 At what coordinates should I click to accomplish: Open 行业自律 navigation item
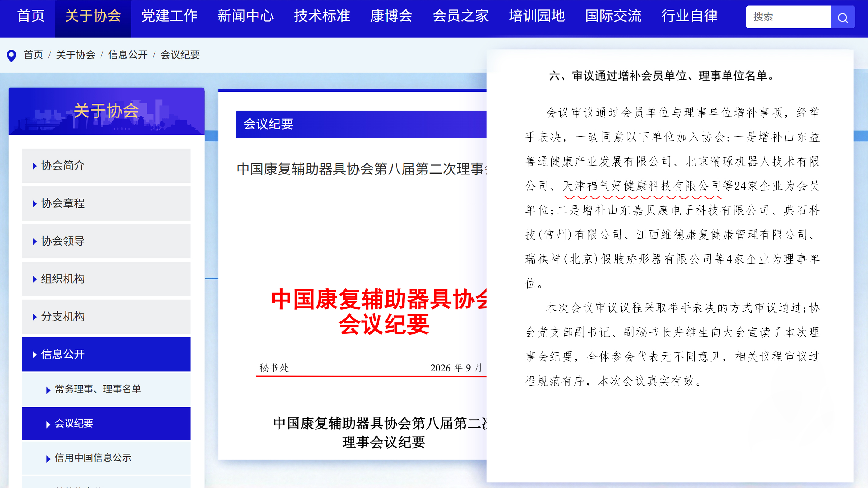[689, 16]
